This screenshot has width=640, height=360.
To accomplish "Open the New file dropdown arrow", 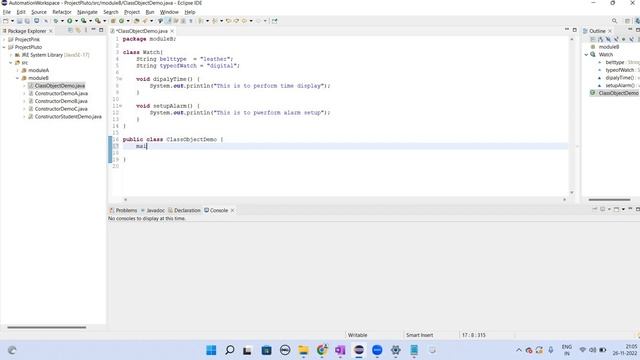I will pos(12,21).
